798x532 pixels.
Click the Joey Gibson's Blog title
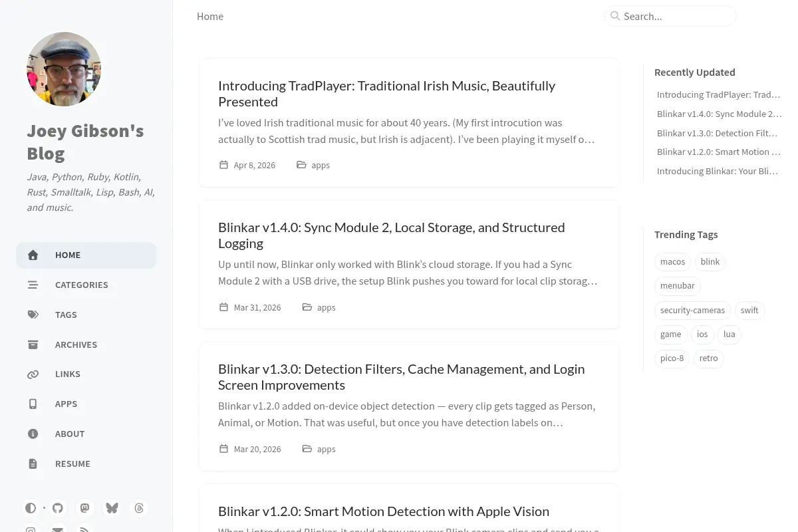pyautogui.click(x=85, y=142)
